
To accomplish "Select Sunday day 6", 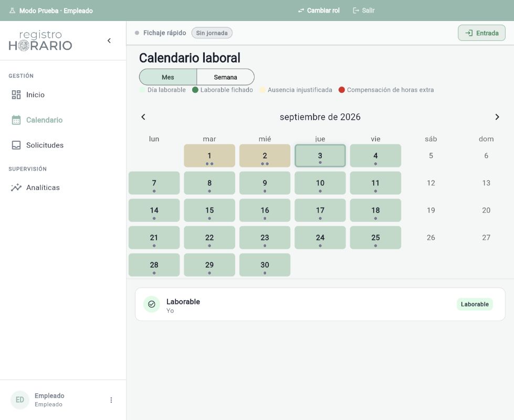I will 486,156.
